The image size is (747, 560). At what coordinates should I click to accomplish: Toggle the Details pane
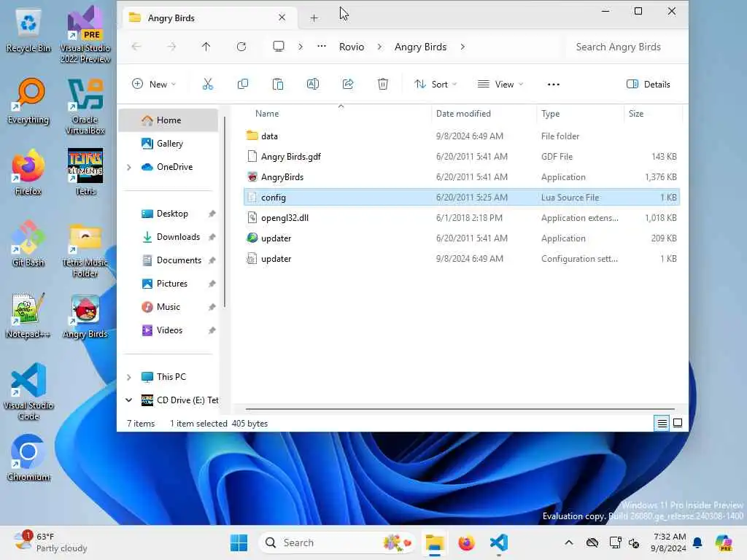coord(648,85)
